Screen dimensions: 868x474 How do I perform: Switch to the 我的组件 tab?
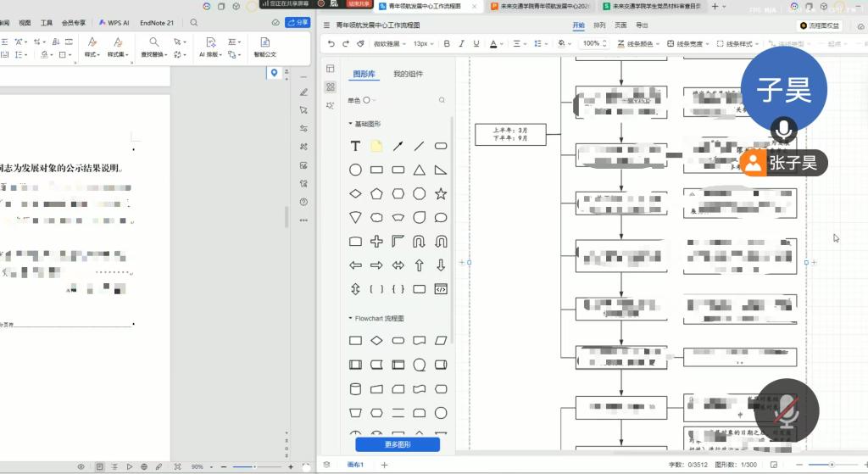pyautogui.click(x=408, y=75)
